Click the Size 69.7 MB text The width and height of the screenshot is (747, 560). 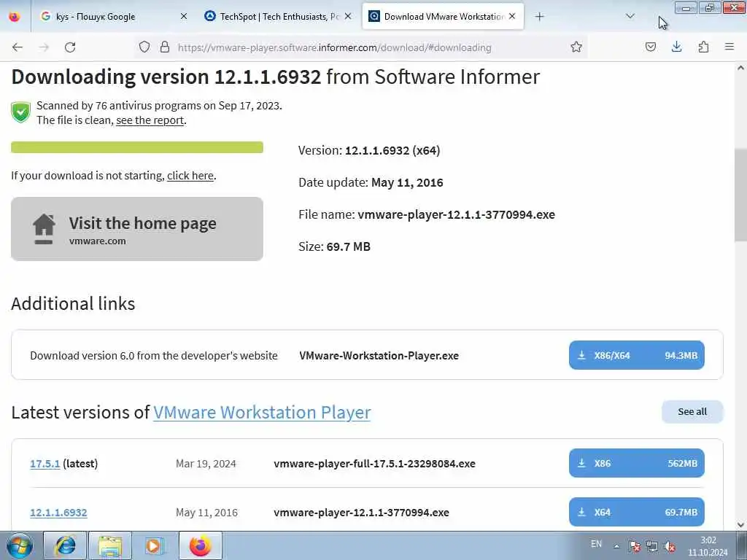334,246
